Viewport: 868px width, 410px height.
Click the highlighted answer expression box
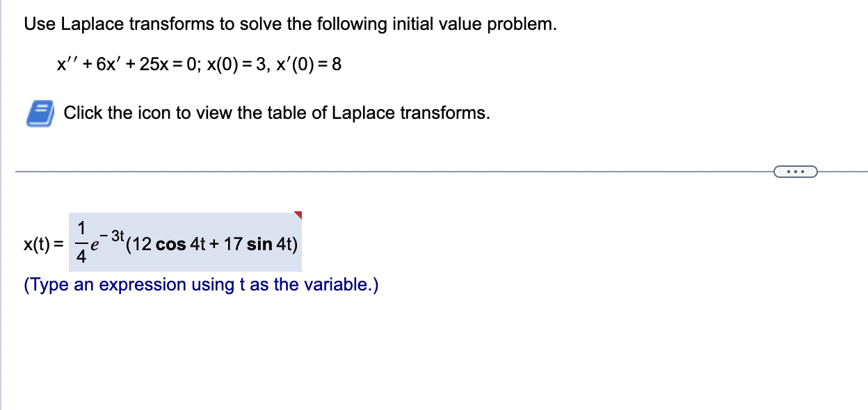tap(184, 242)
